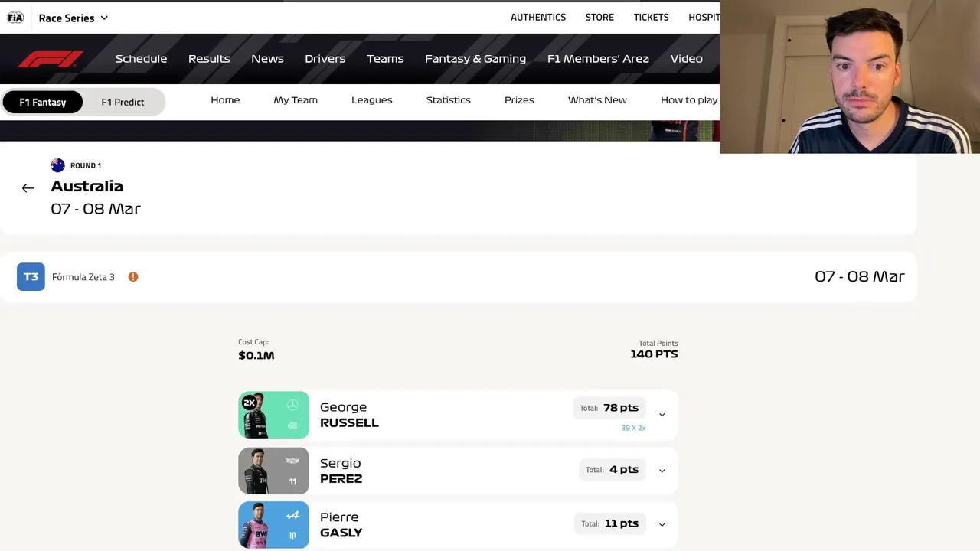Expand Sergio Perez's points breakdown
Viewport: 980px width, 551px height.
point(662,471)
